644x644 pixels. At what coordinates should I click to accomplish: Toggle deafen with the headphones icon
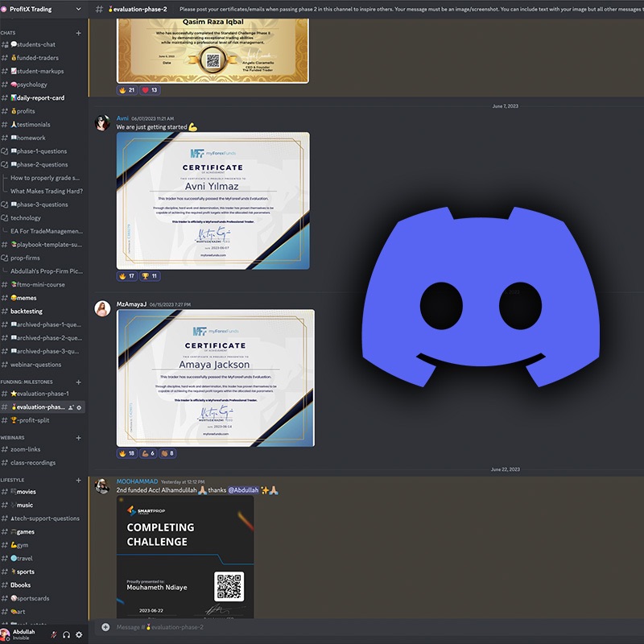pos(66,634)
